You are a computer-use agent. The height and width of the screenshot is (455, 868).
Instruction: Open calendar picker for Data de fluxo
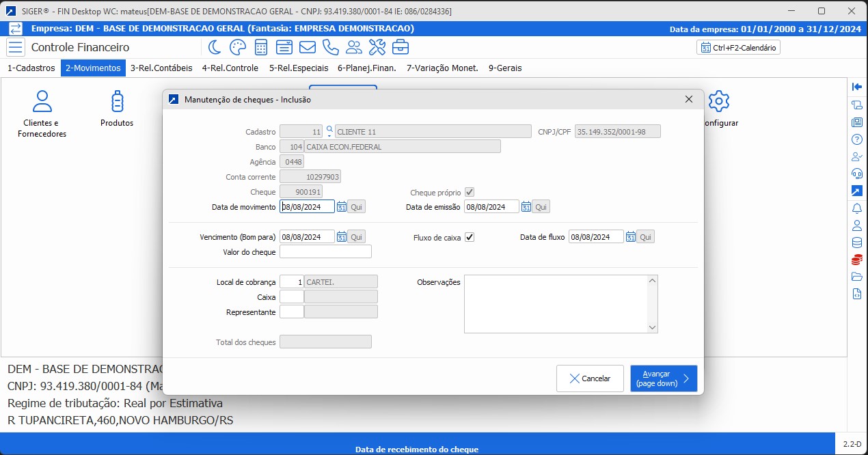[x=631, y=237]
